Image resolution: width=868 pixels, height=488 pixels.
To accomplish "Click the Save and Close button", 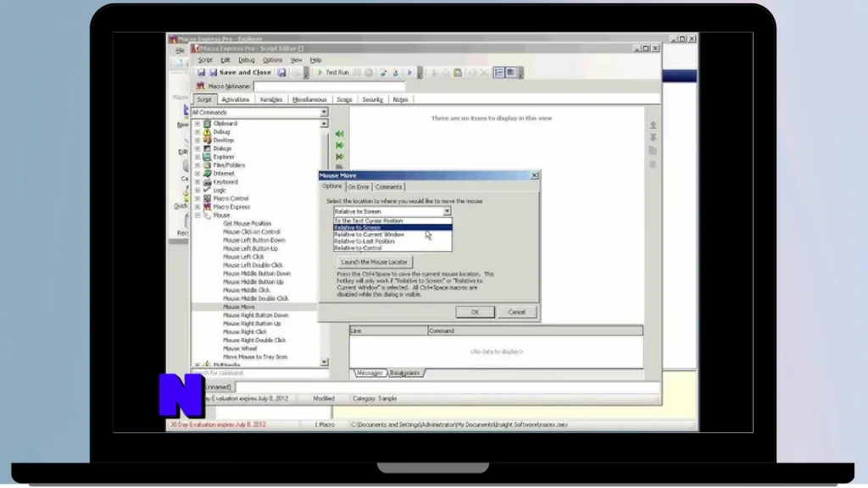I will (240, 73).
